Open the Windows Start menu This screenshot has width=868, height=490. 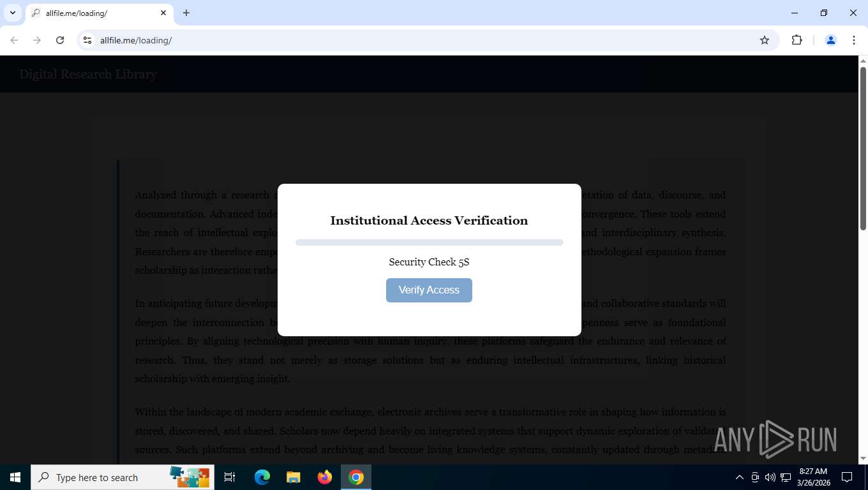tap(15, 477)
